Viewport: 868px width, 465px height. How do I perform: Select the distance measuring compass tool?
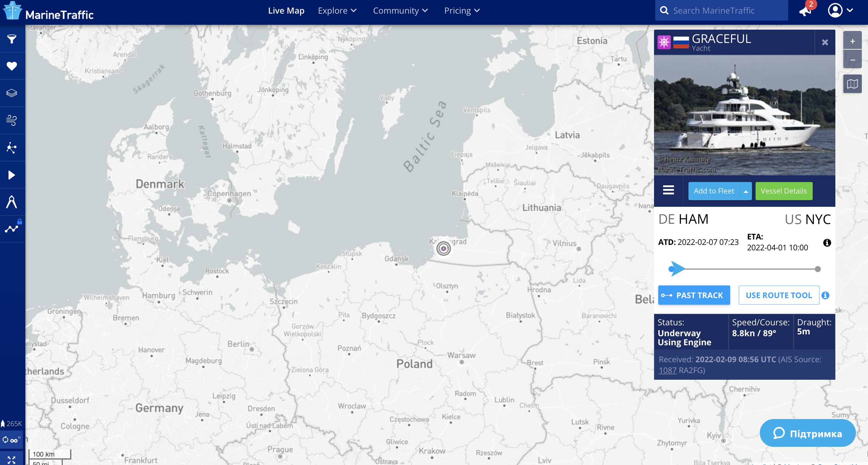pyautogui.click(x=12, y=202)
